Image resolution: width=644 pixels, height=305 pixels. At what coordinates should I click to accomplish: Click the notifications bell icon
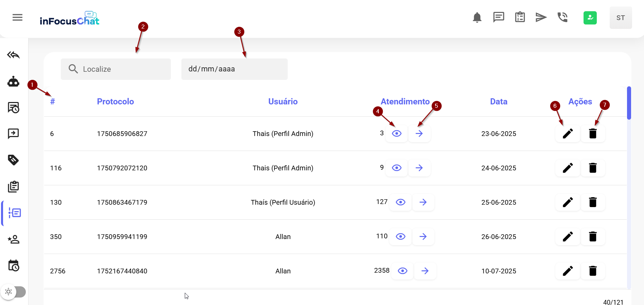coord(477,17)
